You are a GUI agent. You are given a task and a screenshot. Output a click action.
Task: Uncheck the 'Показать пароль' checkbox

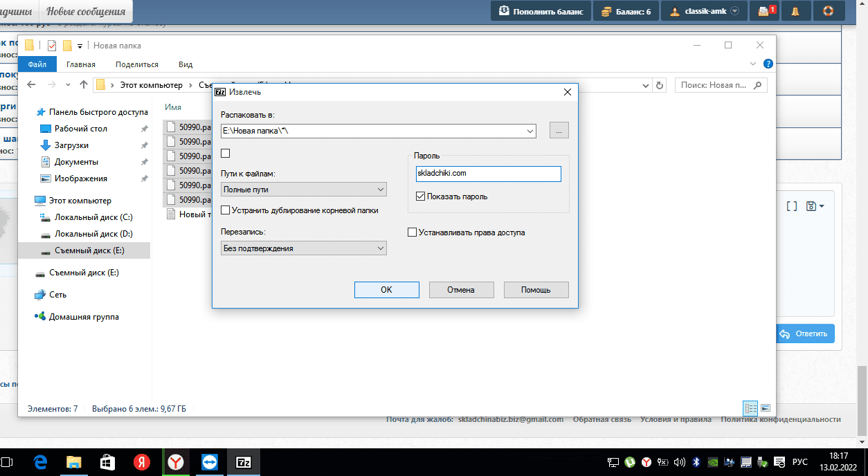coord(421,196)
